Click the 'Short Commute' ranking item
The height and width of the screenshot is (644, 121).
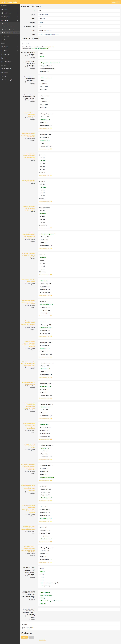(45, 592)
